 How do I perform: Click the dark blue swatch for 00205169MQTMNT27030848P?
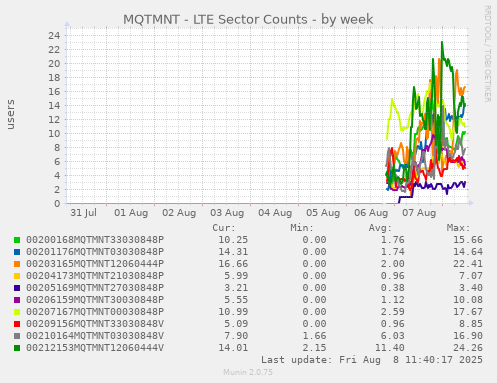point(17,288)
